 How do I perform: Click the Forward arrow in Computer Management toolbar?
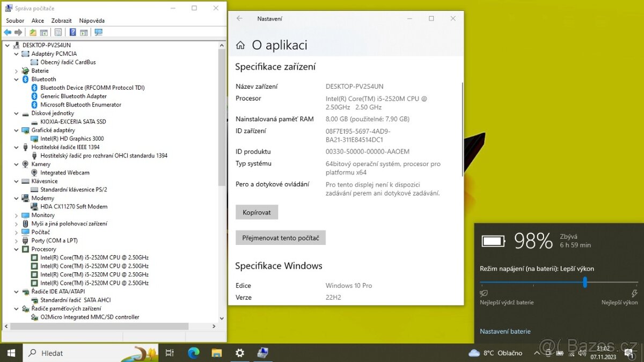pos(18,32)
